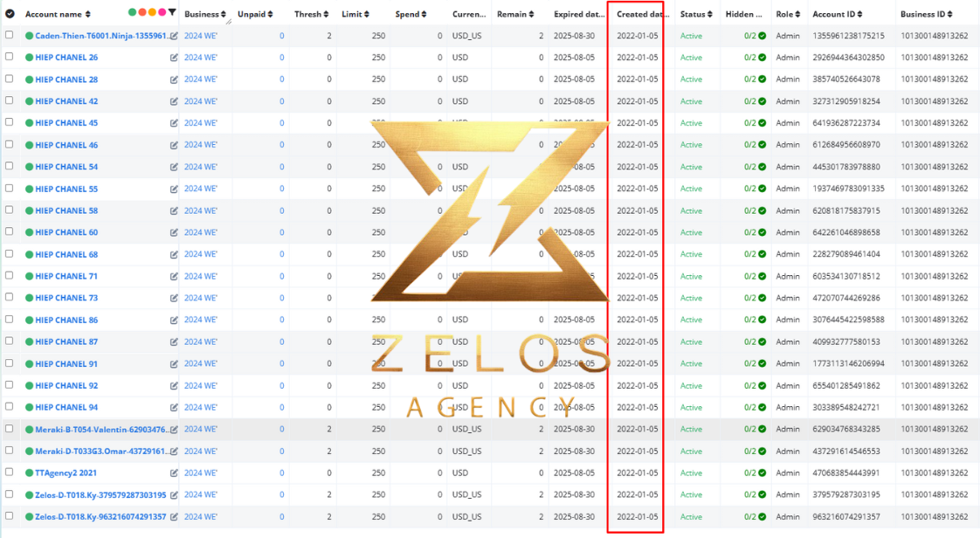The width and height of the screenshot is (980, 538).
Task: Check the TTAgency2 2021 row checkbox
Action: point(10,472)
